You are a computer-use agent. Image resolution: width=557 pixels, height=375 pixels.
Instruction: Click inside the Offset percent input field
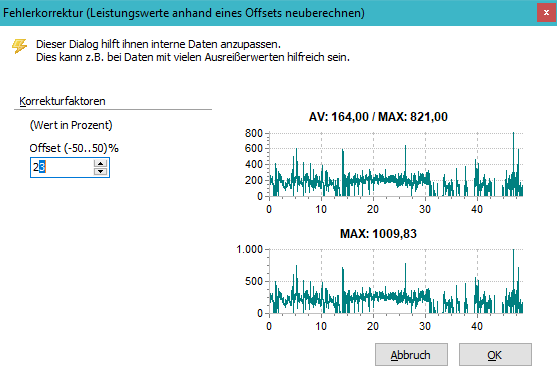[61, 167]
